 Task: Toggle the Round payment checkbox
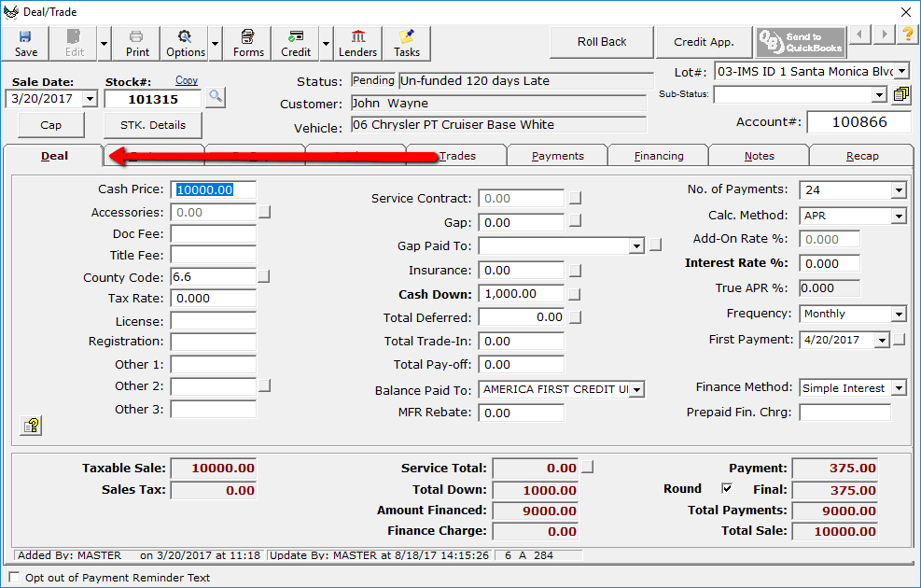(x=727, y=489)
